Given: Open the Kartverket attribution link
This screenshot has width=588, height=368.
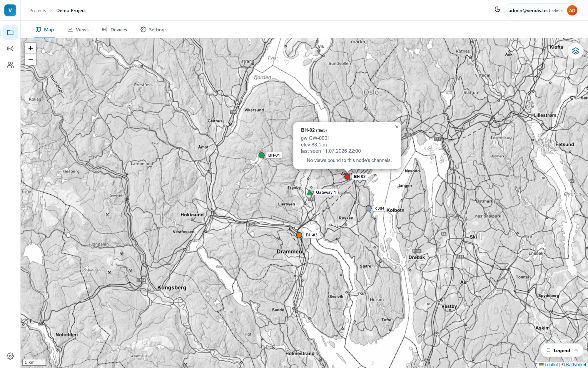Looking at the screenshot, I should click(x=576, y=364).
